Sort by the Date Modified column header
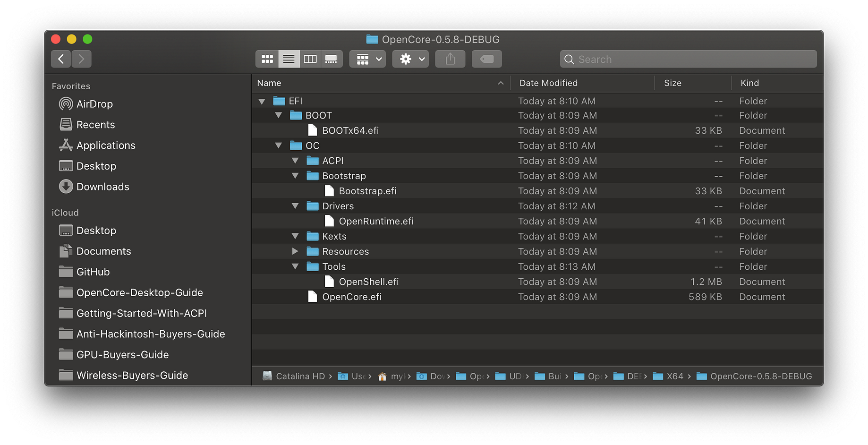 pyautogui.click(x=583, y=83)
